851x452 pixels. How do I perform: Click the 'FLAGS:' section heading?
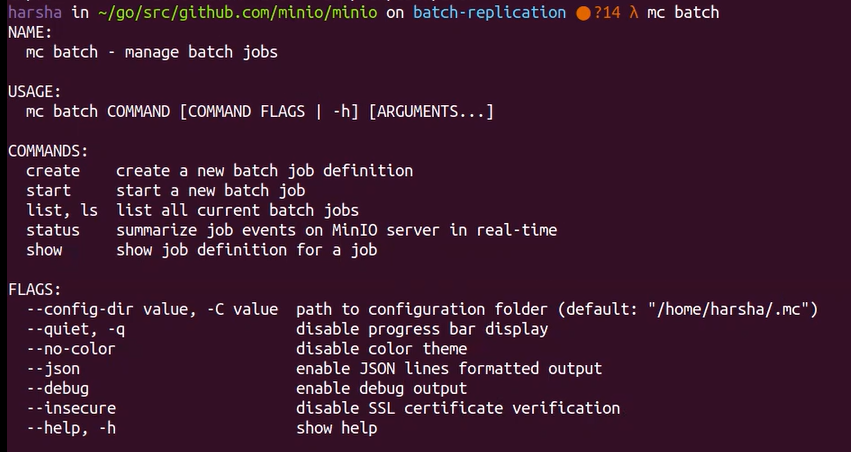[35, 290]
